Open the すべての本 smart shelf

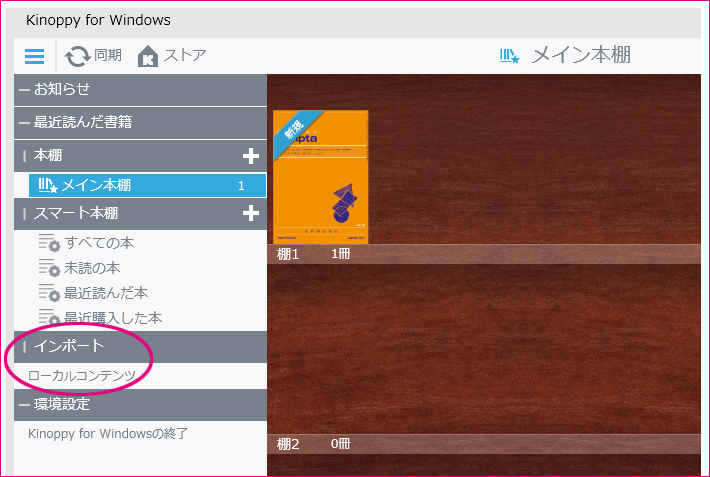coord(99,243)
